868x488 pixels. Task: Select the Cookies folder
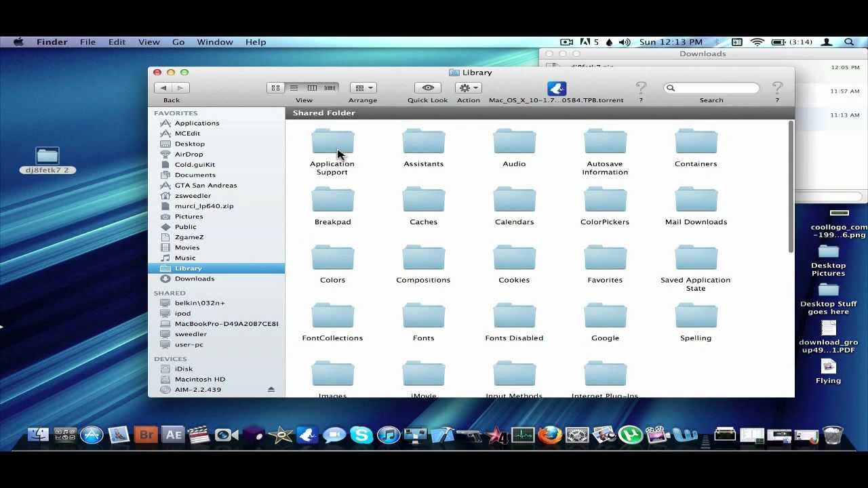point(515,264)
